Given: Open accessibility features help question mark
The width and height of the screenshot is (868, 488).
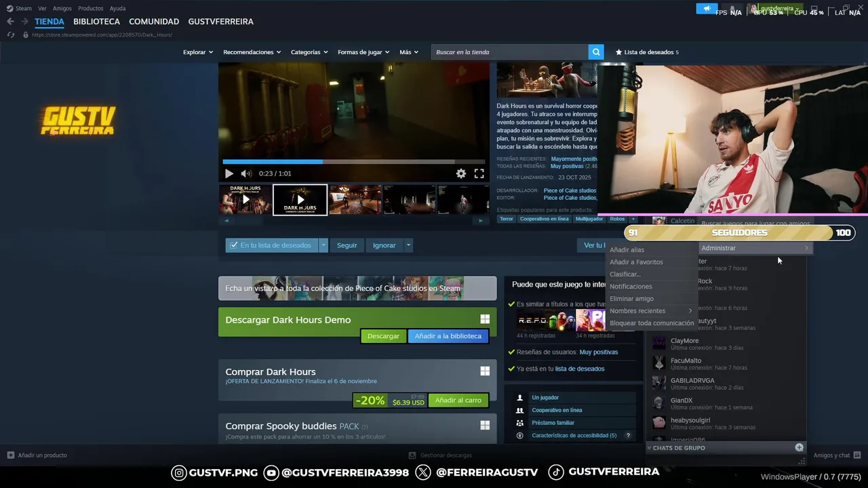Looking at the screenshot, I should [x=628, y=436].
